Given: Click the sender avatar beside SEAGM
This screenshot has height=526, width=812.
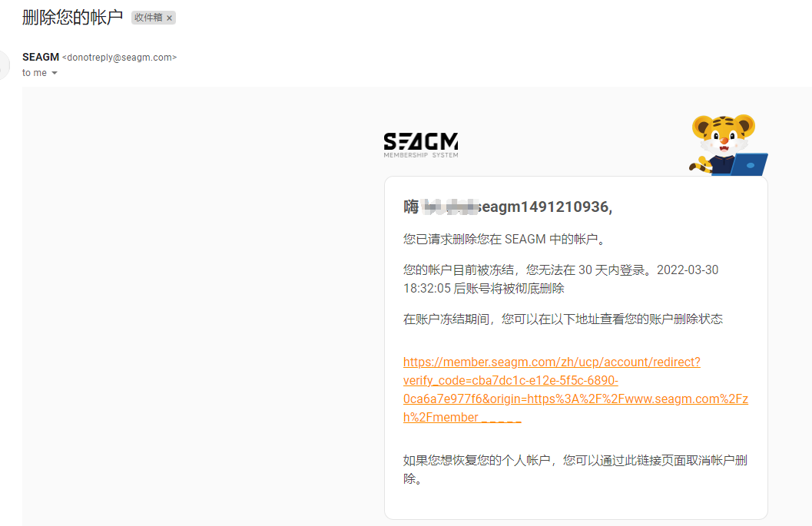Looking at the screenshot, I should [3, 65].
